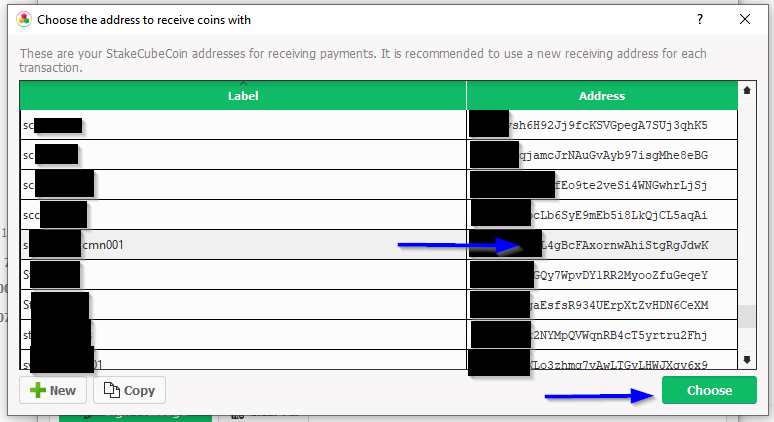The image size is (774, 422).
Task: Click the vertical scrollbar thumb
Action: click(747, 316)
